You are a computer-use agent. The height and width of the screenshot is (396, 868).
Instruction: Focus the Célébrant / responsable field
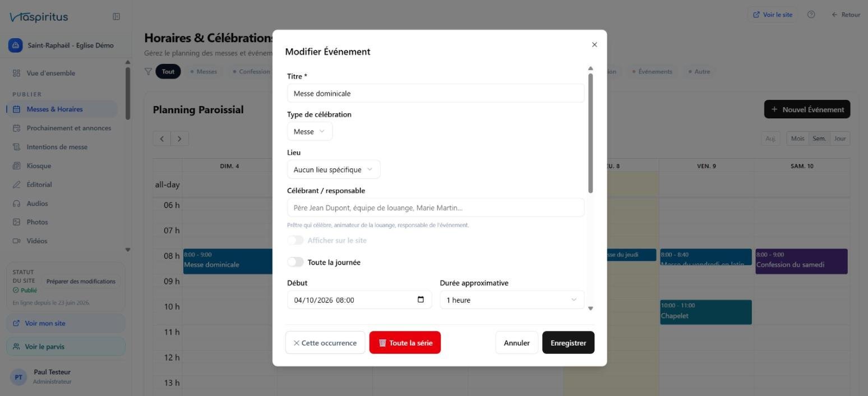point(436,208)
